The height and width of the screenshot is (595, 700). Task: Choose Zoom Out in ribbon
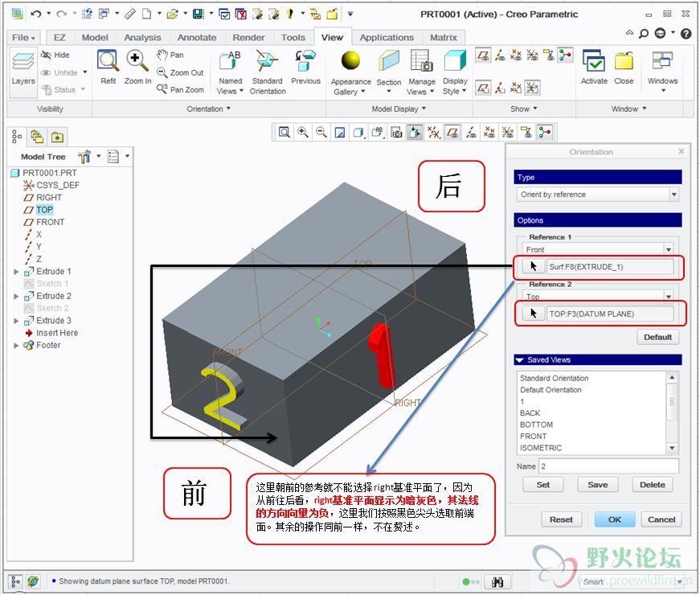[180, 72]
